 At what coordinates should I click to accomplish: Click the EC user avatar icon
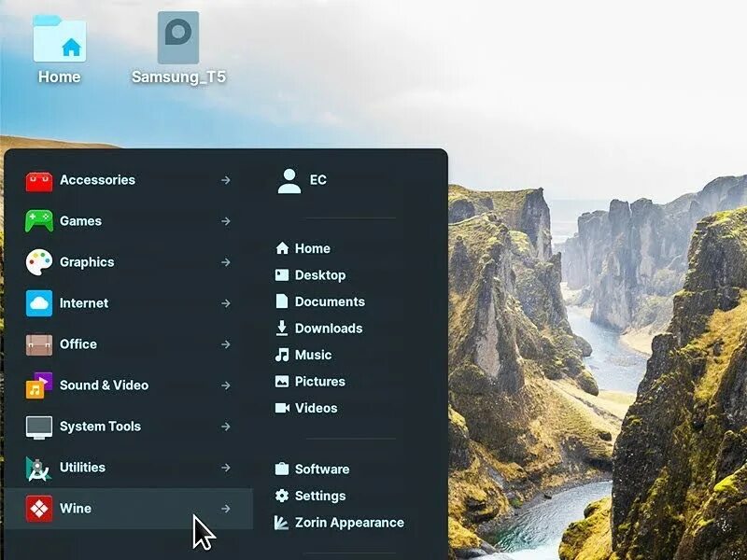pyautogui.click(x=289, y=181)
